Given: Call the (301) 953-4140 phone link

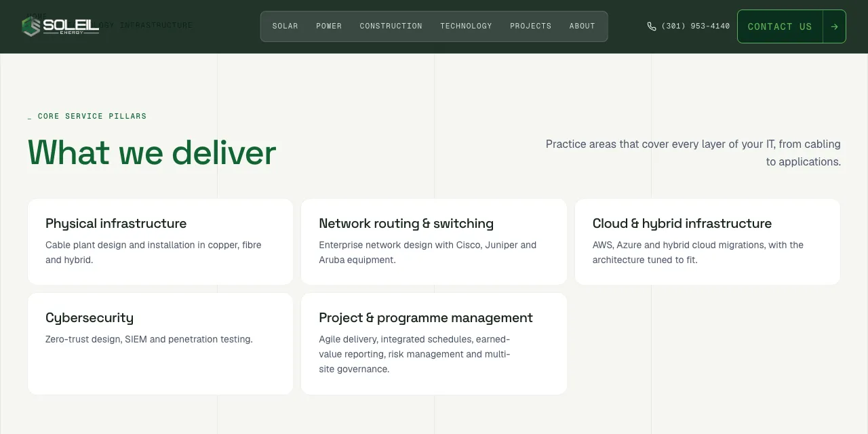Looking at the screenshot, I should tap(688, 26).
